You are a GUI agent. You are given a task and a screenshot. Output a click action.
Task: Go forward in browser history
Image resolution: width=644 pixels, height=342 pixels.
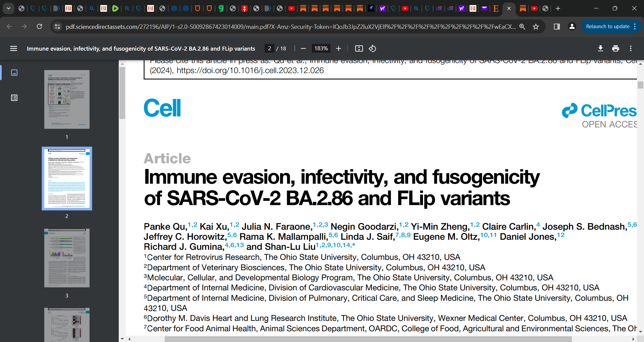point(24,26)
